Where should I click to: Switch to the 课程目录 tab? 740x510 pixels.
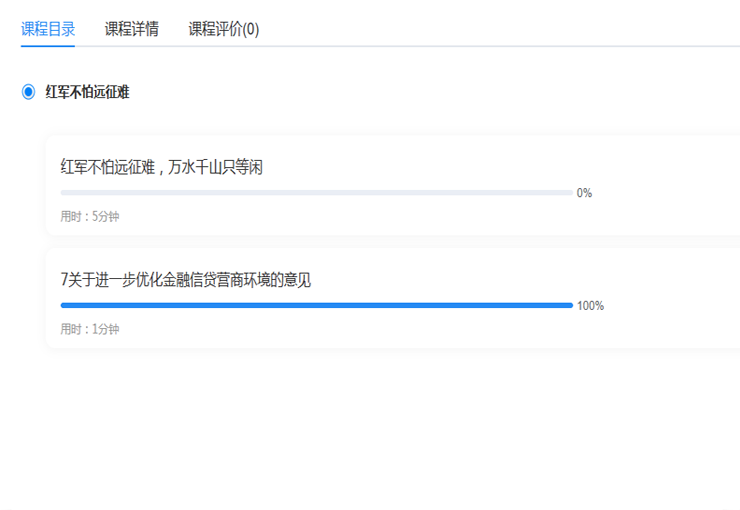[x=48, y=29]
